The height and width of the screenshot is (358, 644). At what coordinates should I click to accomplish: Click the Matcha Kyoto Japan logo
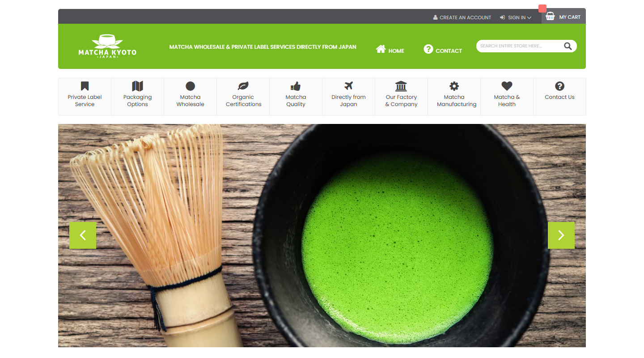(107, 47)
